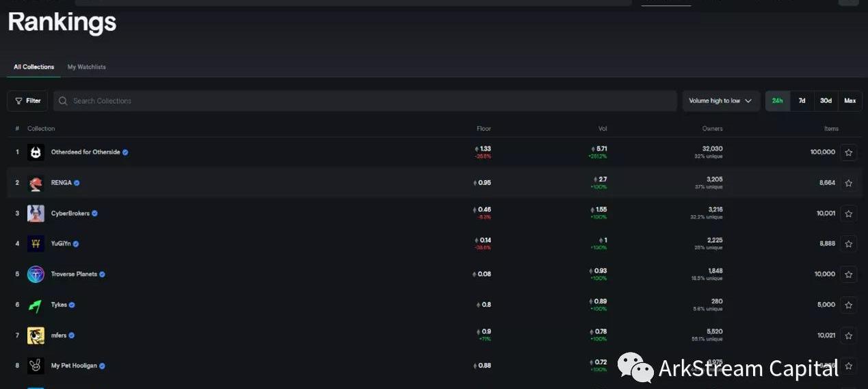The height and width of the screenshot is (389, 868).
Task: Click the My Pet Hooligan avatar
Action: [36, 366]
